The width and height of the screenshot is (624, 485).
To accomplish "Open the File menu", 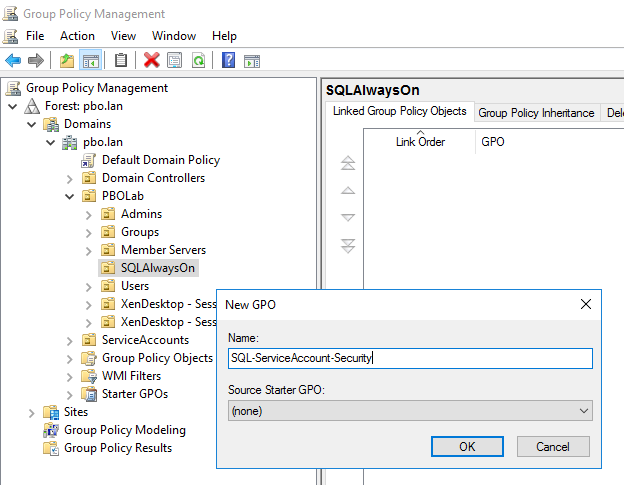I will click(35, 36).
